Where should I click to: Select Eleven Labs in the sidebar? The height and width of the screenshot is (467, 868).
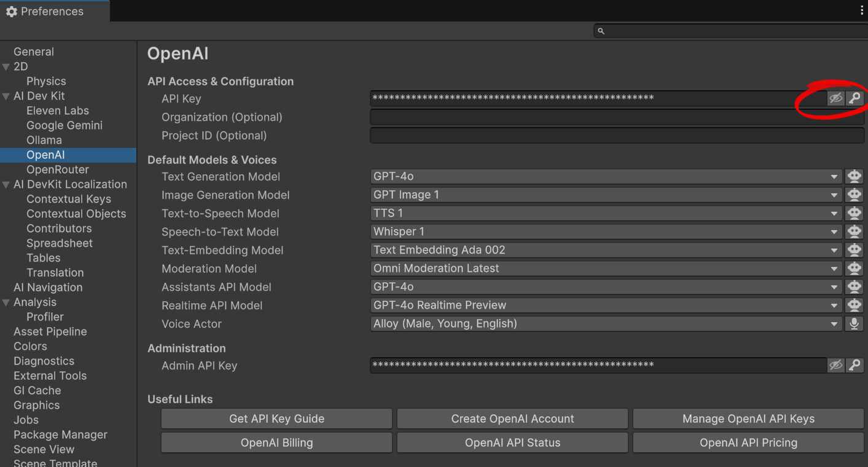click(x=58, y=110)
